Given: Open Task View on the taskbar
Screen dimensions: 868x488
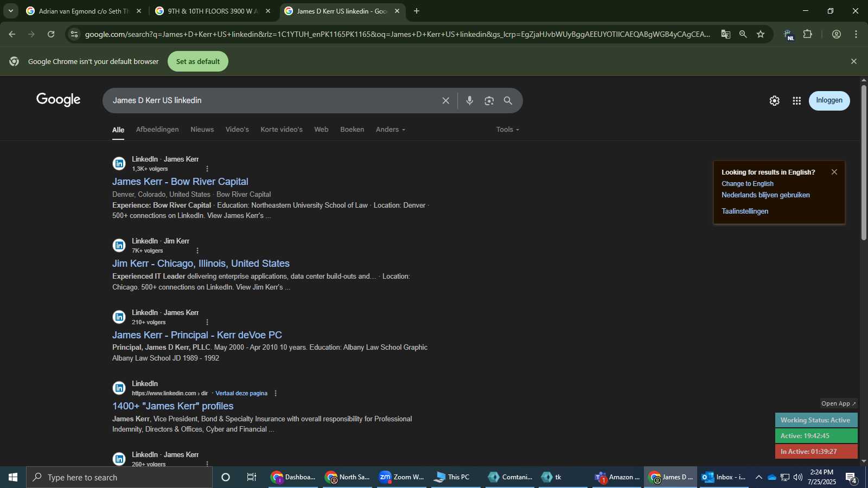Looking at the screenshot, I should (x=251, y=477).
